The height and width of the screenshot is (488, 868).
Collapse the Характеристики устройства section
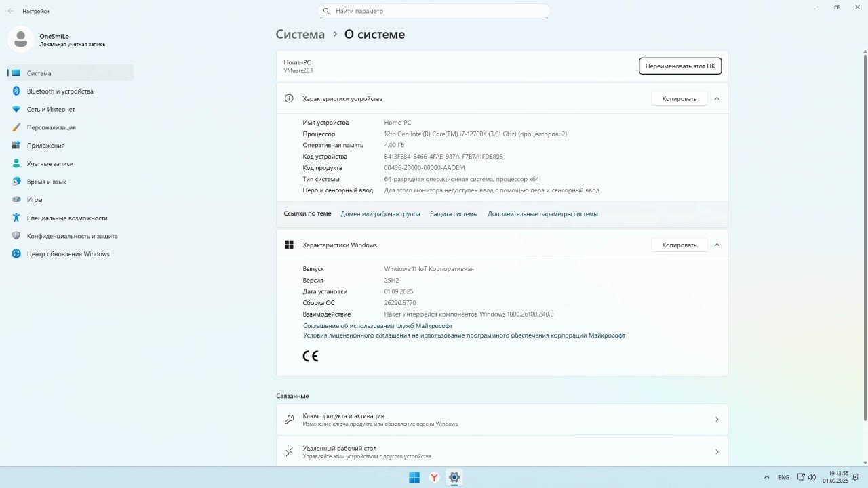coord(717,98)
